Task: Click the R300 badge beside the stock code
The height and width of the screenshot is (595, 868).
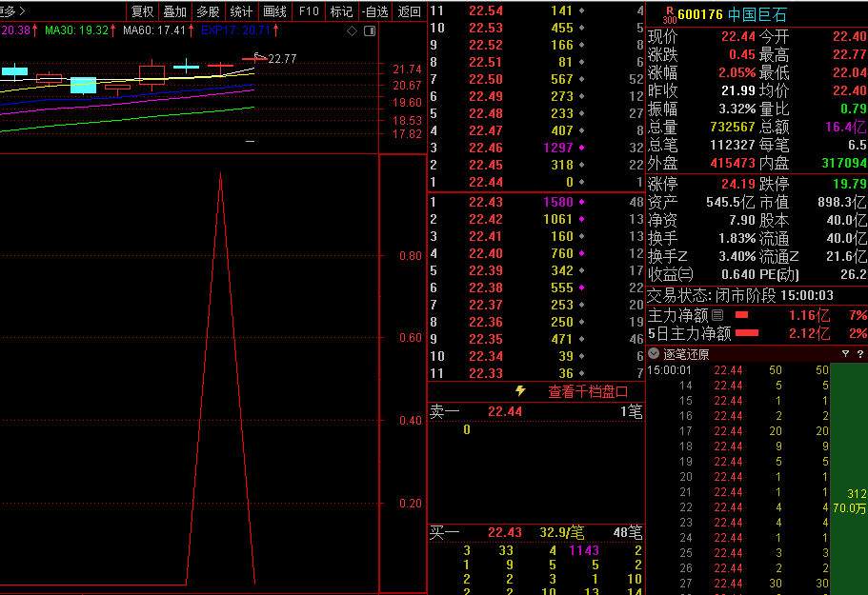Action: point(668,15)
